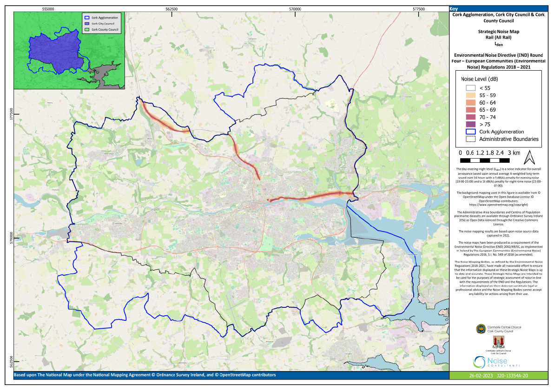554x392 pixels.
Task: Select the Cork Agglomeration blue outline symbol
Action: point(469,132)
